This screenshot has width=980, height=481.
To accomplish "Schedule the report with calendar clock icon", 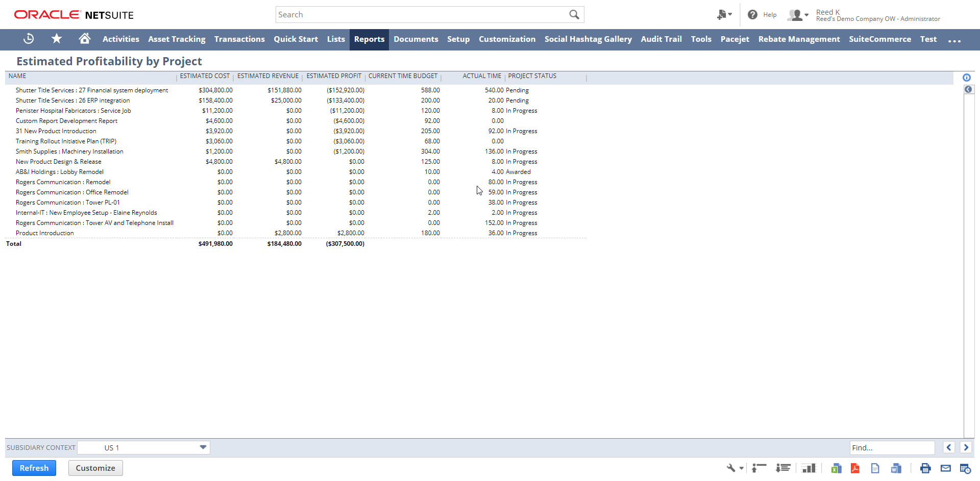I will 965,468.
